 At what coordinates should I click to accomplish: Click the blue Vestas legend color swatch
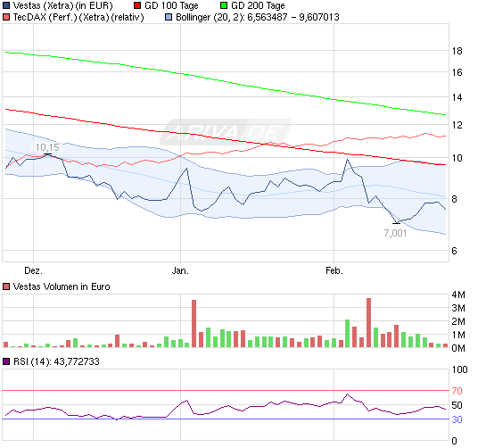coord(6,5)
